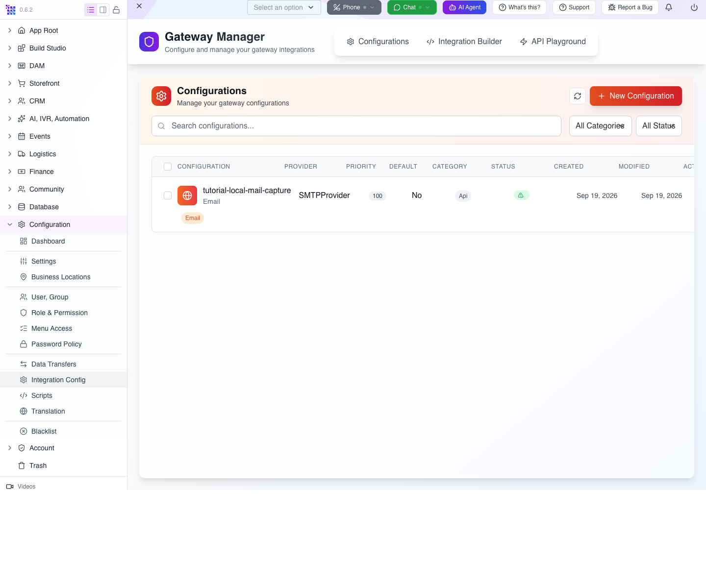Viewport: 706px width, 588px height.
Task: Click the Search configurations input field
Action: point(356,126)
